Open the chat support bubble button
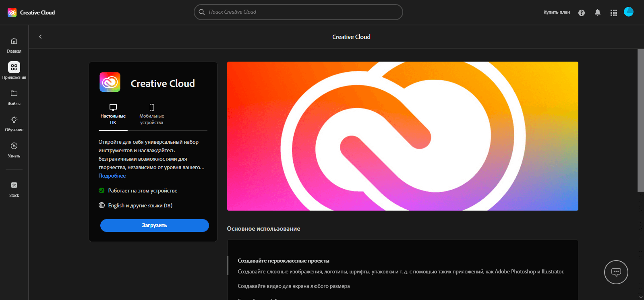Image resolution: width=644 pixels, height=300 pixels. [x=616, y=272]
